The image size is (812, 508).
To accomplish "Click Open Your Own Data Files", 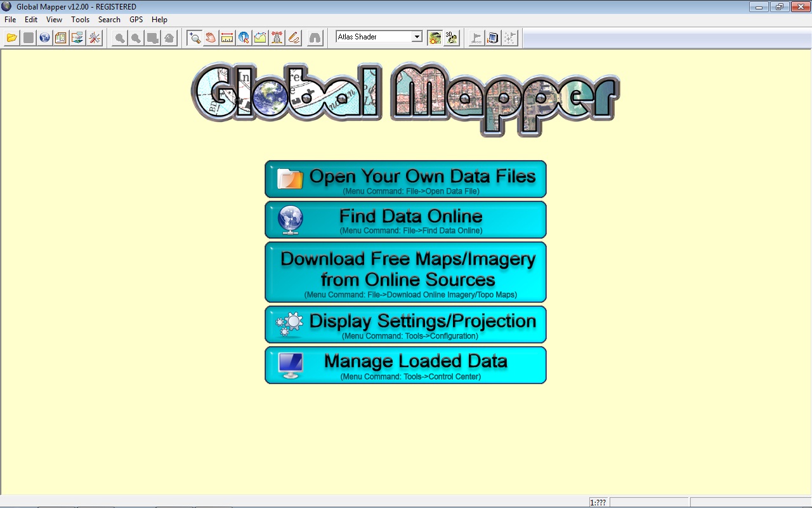I will [x=405, y=178].
